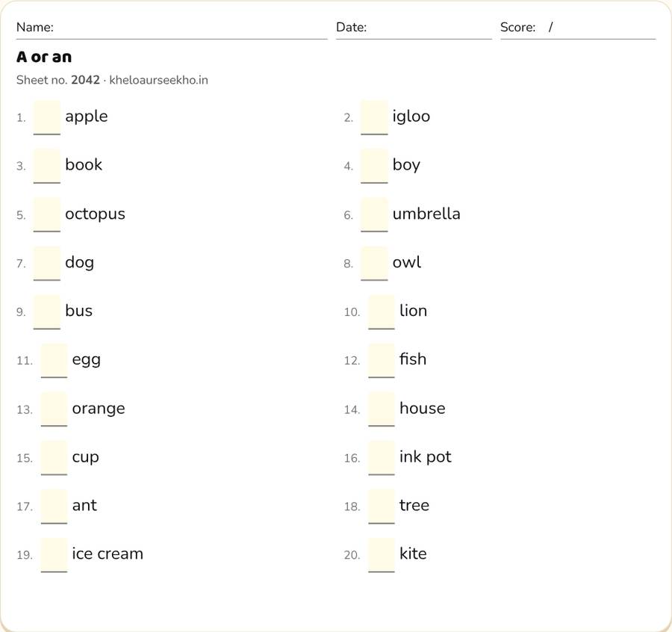Click the answer blank before apple

[x=47, y=117]
